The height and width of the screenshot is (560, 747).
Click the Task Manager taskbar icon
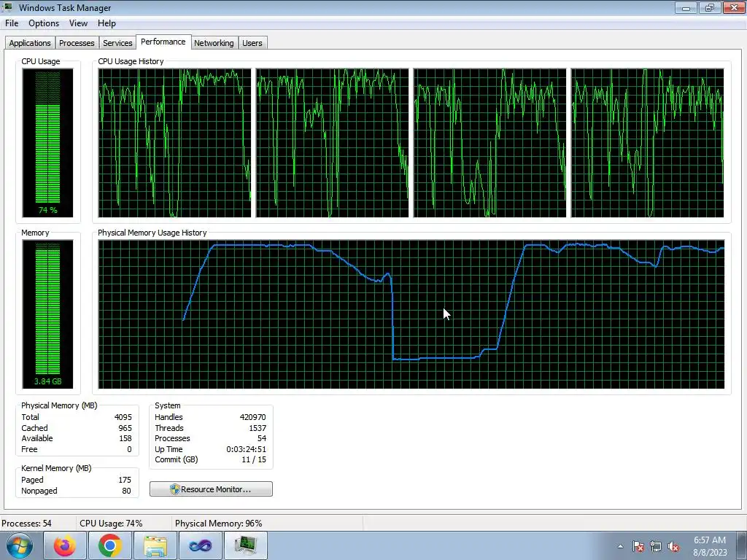click(x=246, y=545)
